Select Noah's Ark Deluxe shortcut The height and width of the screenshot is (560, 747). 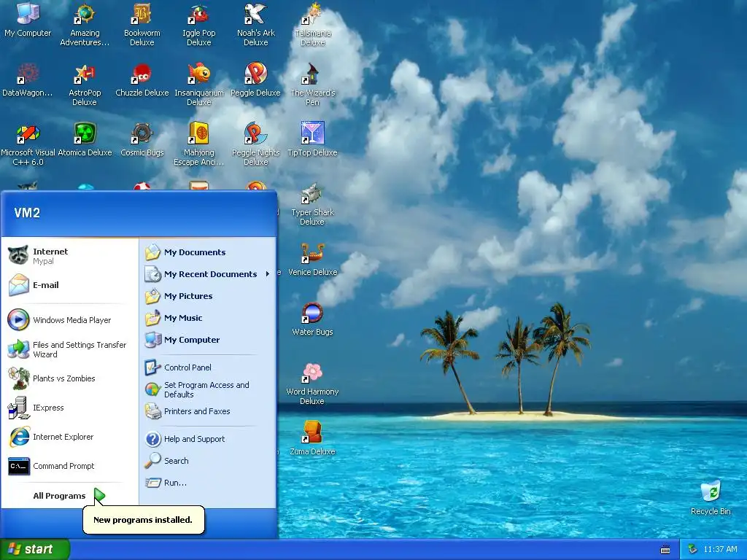click(256, 24)
